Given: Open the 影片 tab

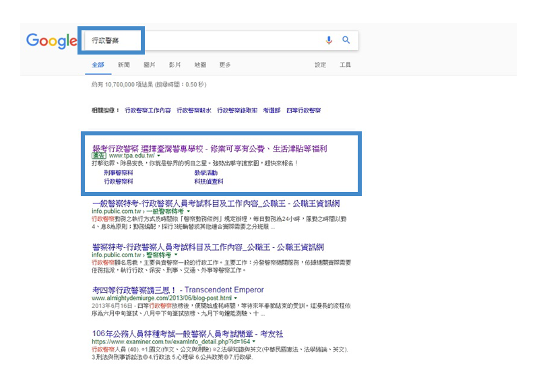Looking at the screenshot, I should click(x=175, y=65).
